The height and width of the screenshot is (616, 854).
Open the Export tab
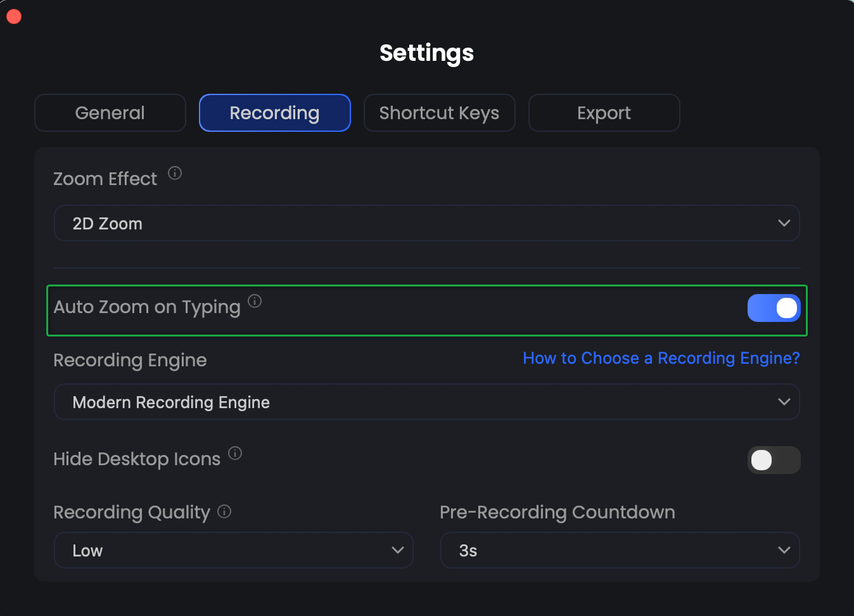tap(604, 113)
